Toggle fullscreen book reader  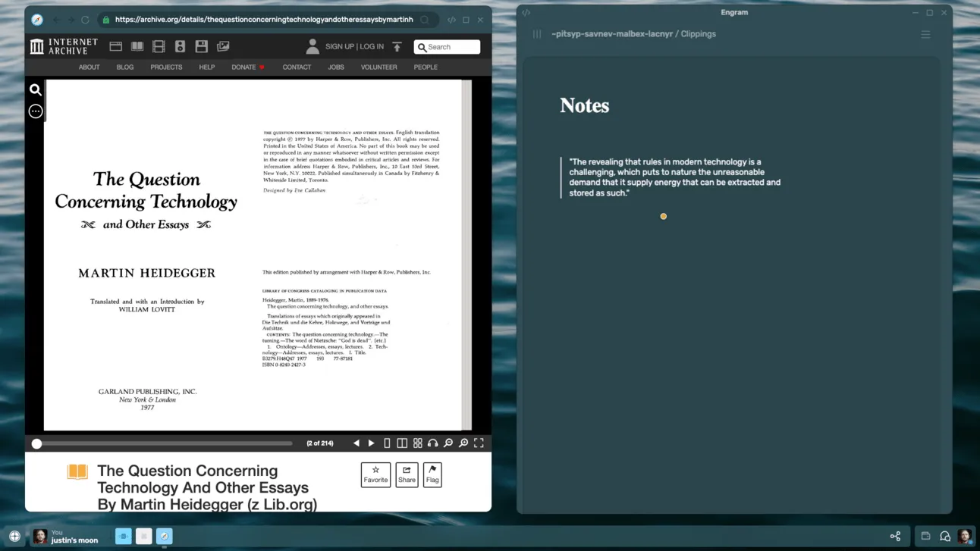(479, 443)
